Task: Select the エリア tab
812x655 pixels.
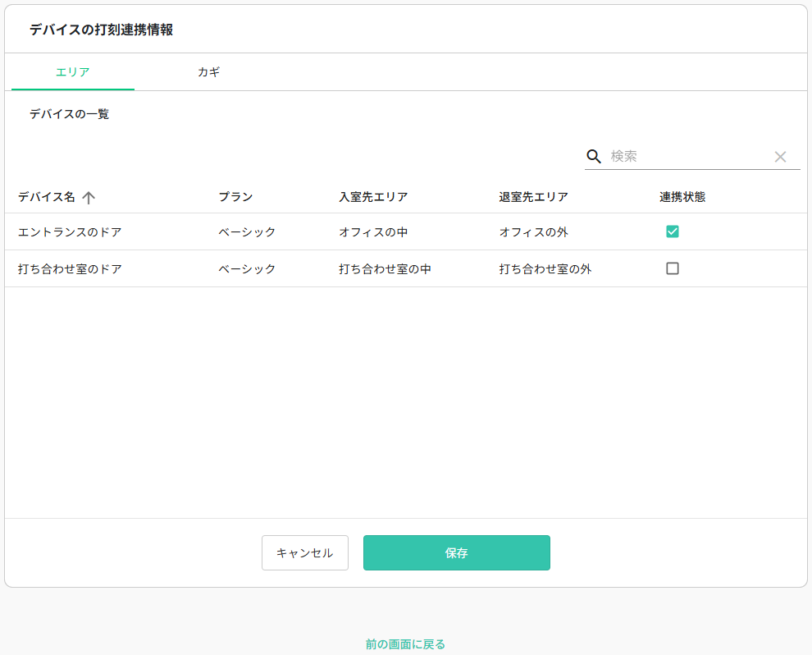Action: [73, 71]
